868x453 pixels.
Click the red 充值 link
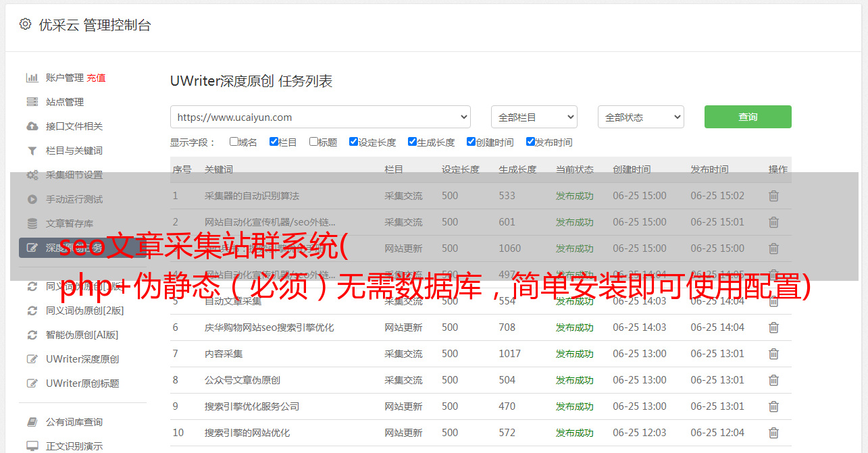[x=96, y=78]
